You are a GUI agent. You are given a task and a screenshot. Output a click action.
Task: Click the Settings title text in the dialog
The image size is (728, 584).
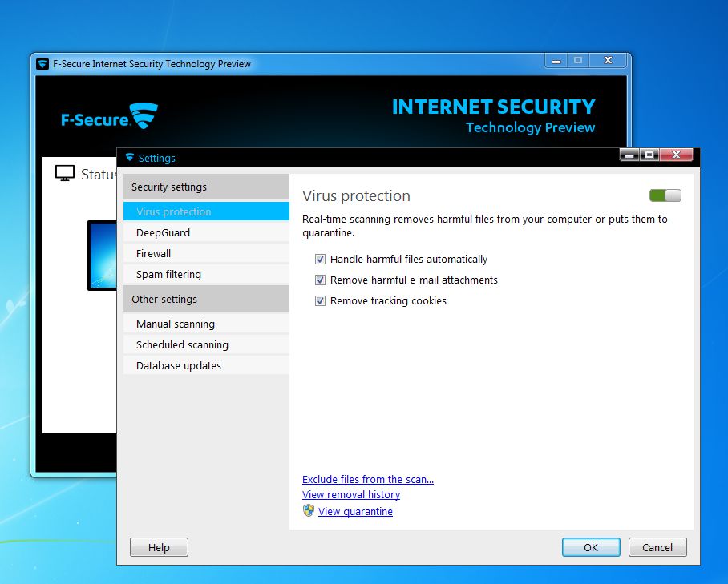pos(157,158)
